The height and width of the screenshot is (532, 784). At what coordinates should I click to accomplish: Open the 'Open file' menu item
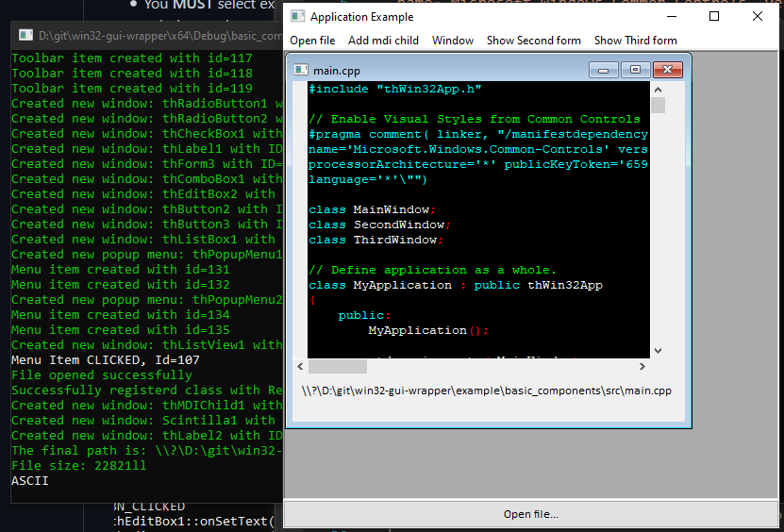click(312, 41)
